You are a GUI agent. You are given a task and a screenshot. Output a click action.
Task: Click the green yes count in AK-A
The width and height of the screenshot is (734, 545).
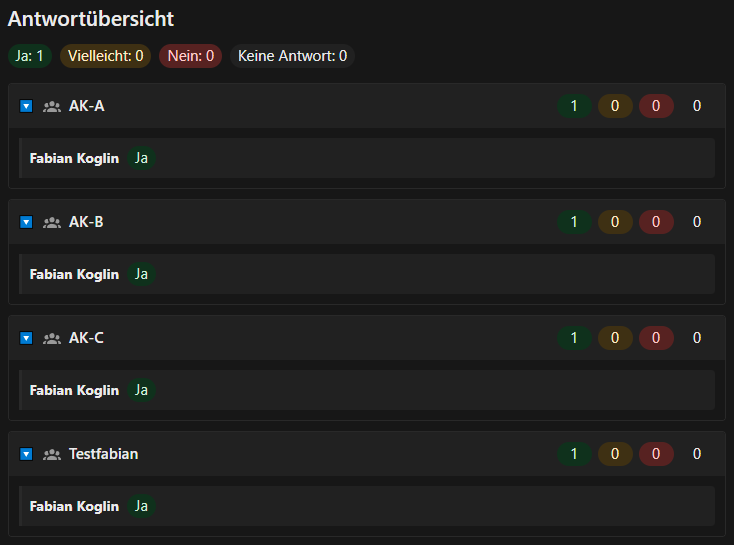point(574,106)
